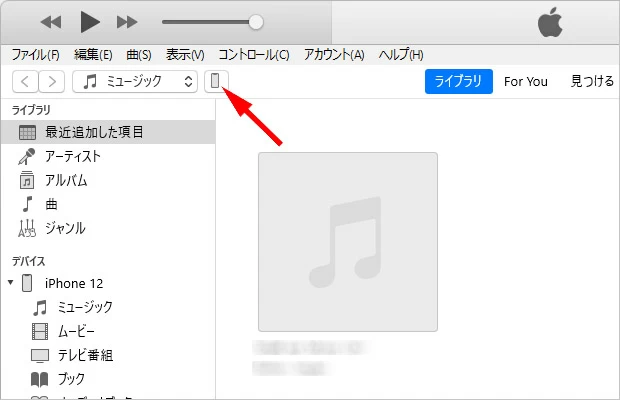
Task: Open the ミュージック media type dropdown
Action: coord(138,81)
